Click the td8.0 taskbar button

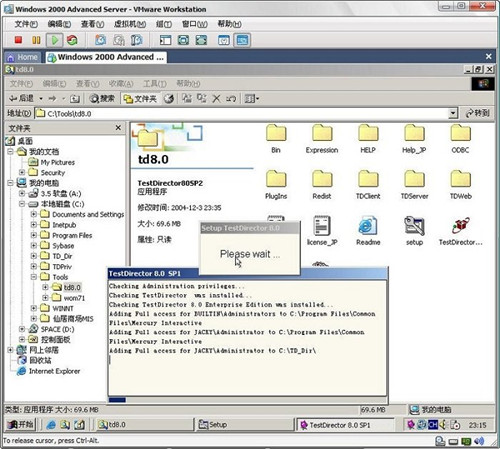(145, 424)
